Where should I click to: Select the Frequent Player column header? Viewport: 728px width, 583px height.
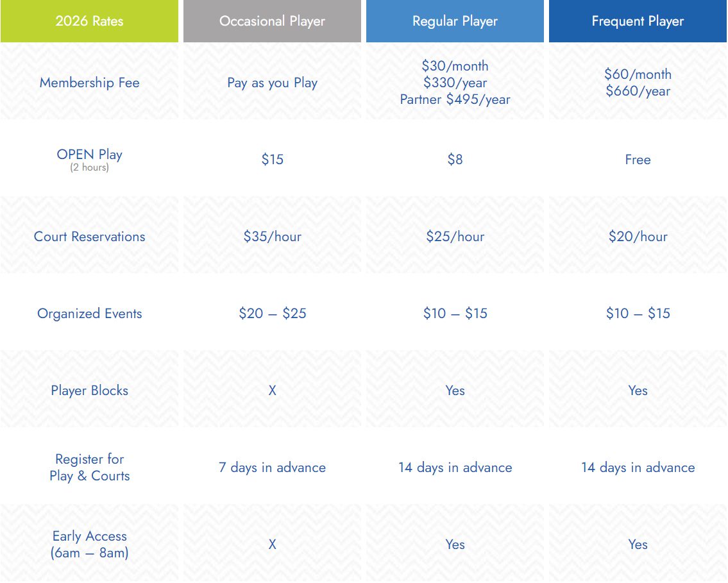point(638,21)
